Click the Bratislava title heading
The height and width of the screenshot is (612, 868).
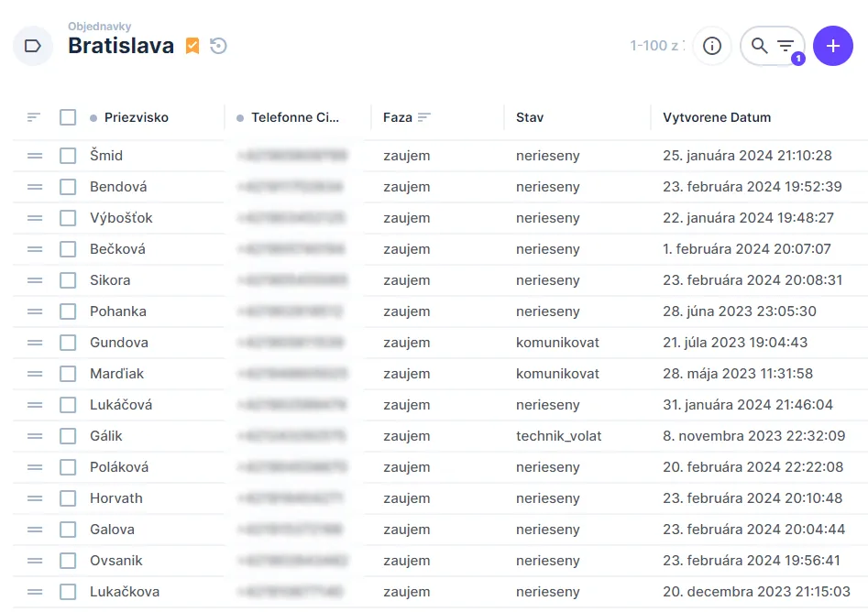(121, 46)
